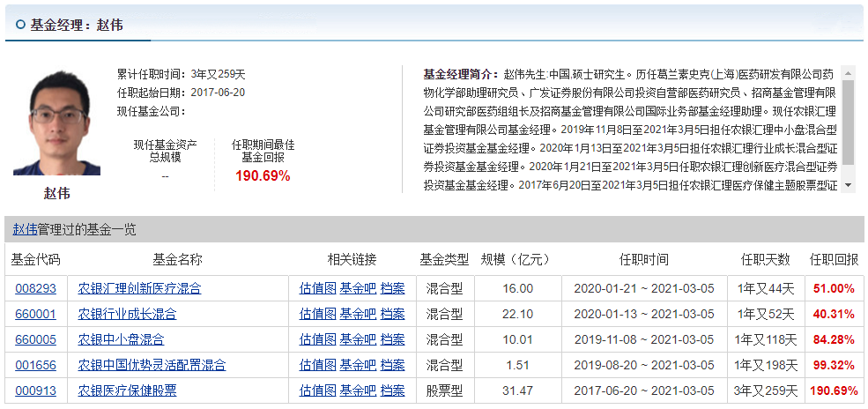Click the 相关链接 column header

click(x=352, y=259)
